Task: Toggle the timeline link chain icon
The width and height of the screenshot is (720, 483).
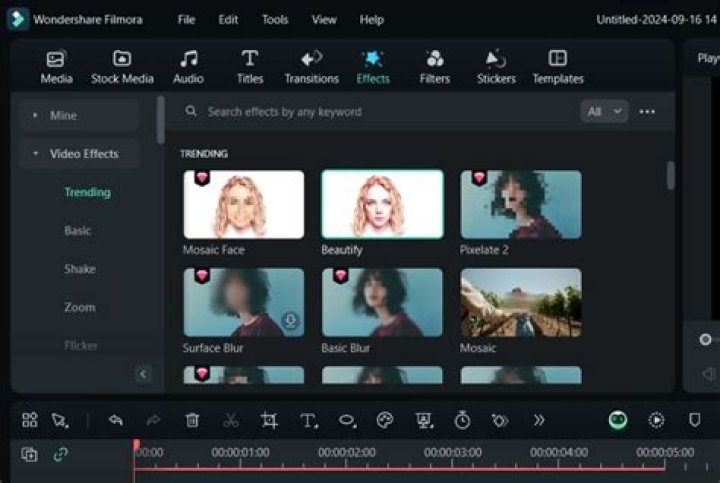Action: 61,454
